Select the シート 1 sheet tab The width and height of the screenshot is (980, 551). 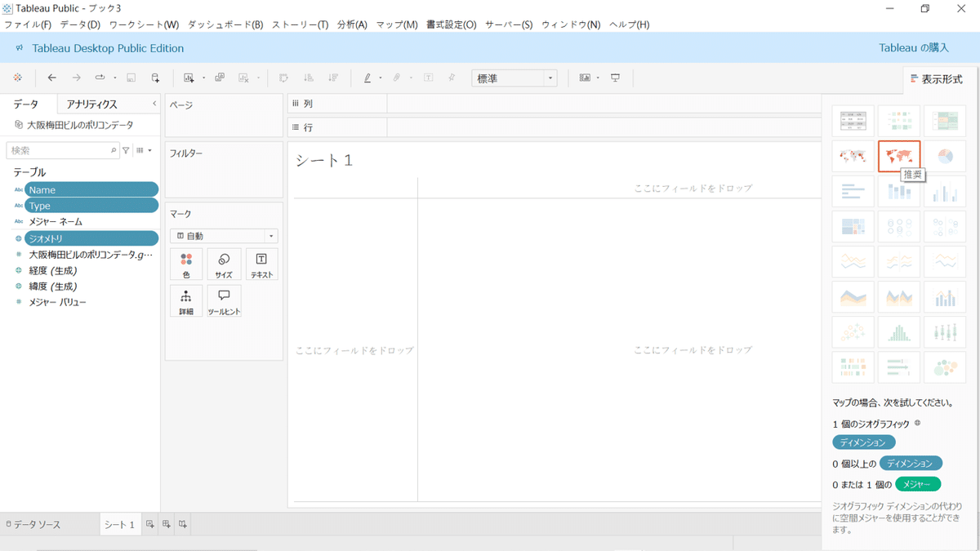(119, 524)
